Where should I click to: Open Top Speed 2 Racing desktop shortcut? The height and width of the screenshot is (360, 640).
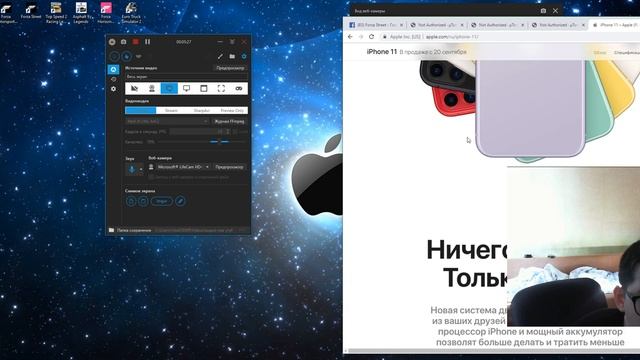point(56,13)
